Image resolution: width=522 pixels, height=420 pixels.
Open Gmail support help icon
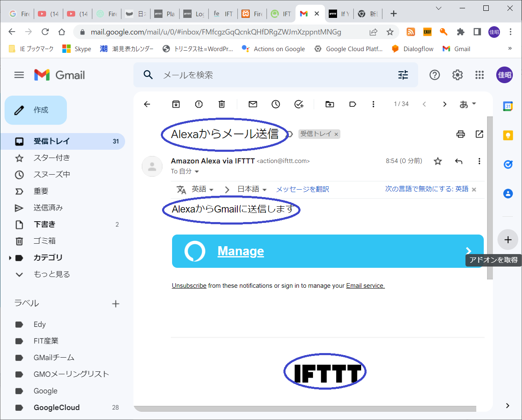click(435, 75)
